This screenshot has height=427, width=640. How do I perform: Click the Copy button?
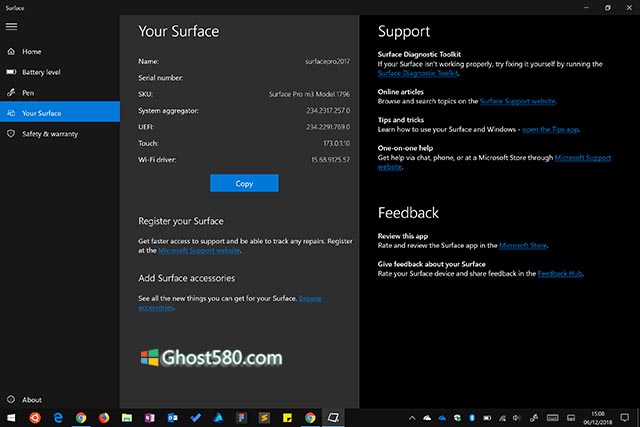click(x=244, y=183)
